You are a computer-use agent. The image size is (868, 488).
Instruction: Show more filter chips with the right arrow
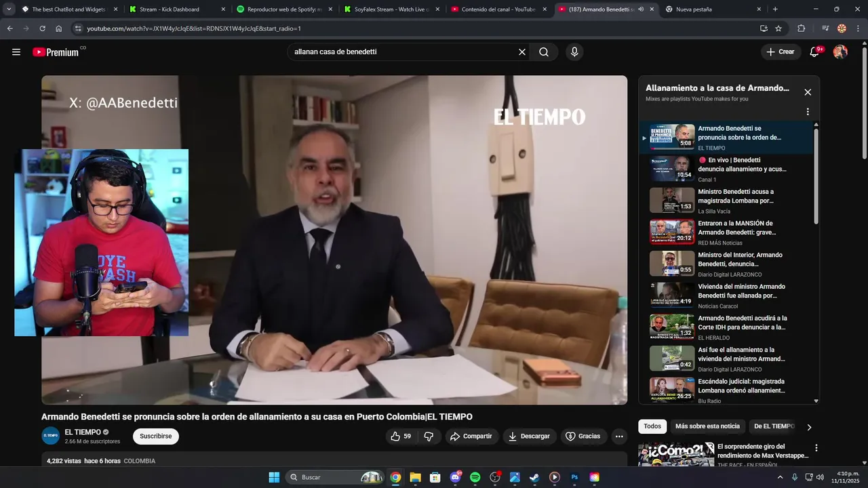[x=808, y=427]
